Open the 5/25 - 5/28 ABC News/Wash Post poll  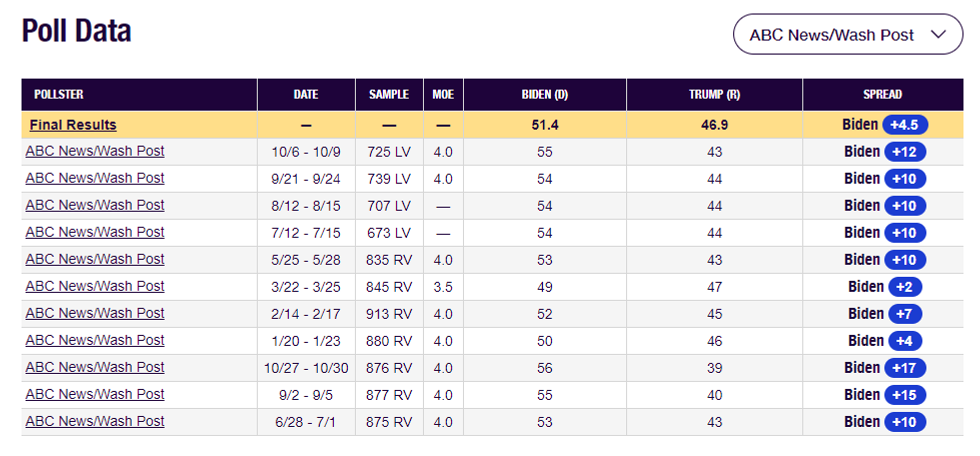(x=95, y=259)
